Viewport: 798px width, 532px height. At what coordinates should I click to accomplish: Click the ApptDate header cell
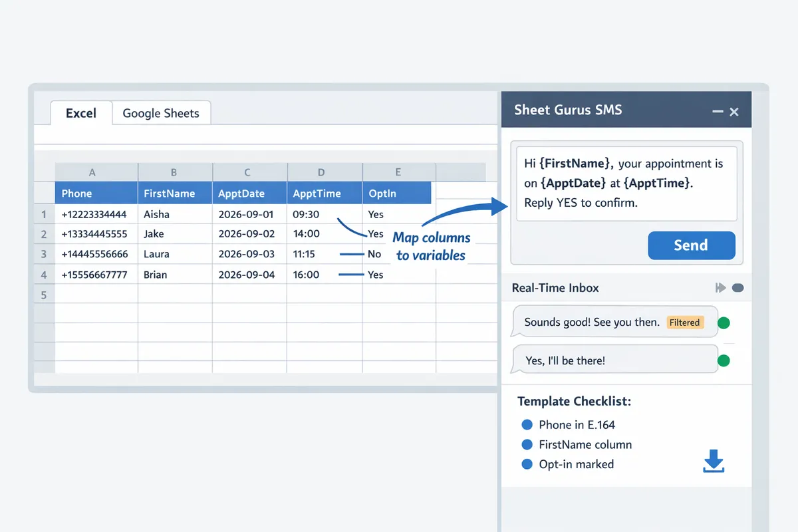249,194
